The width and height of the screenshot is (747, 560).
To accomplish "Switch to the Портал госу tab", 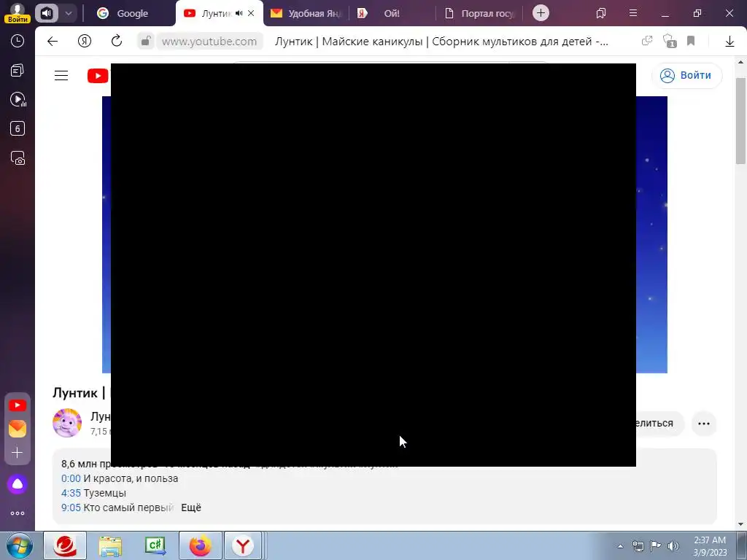I will click(x=479, y=13).
